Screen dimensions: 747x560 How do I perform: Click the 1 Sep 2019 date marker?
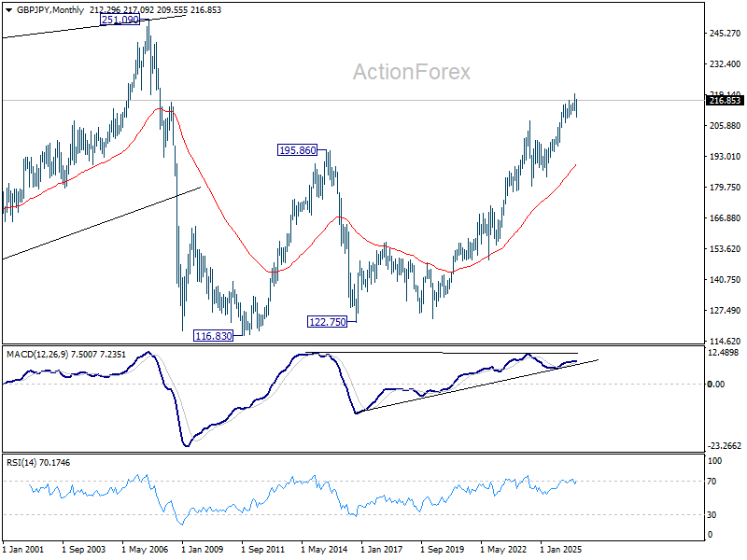click(442, 549)
